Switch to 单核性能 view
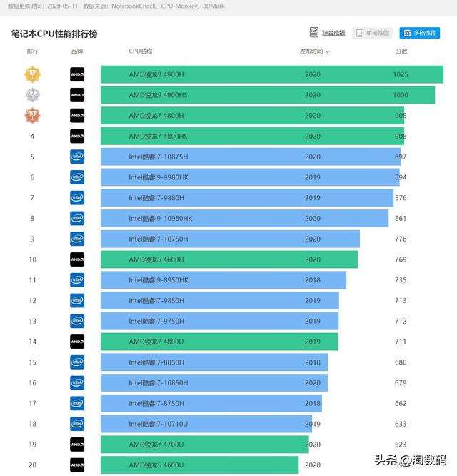Screen dimensions: 457x476 373,33
